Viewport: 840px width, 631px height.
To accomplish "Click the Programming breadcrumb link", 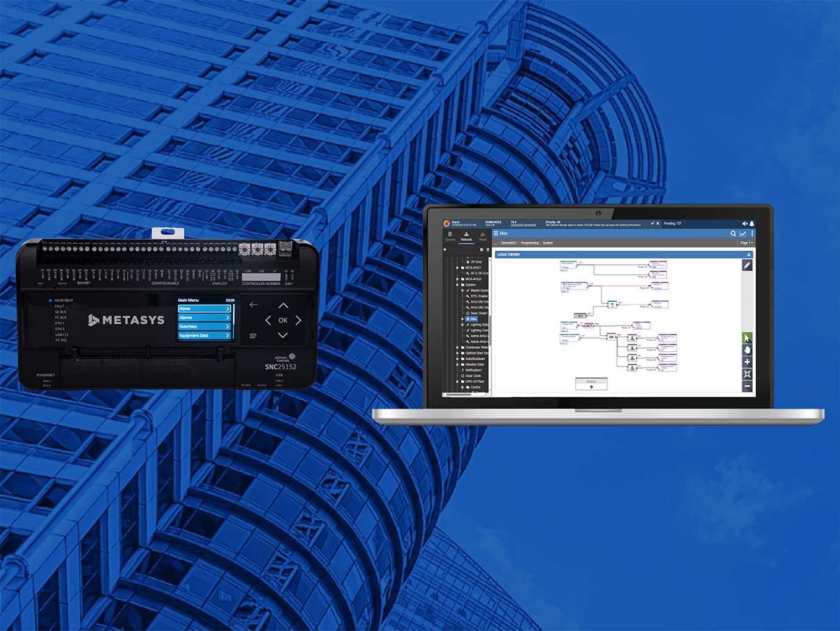I will (530, 242).
